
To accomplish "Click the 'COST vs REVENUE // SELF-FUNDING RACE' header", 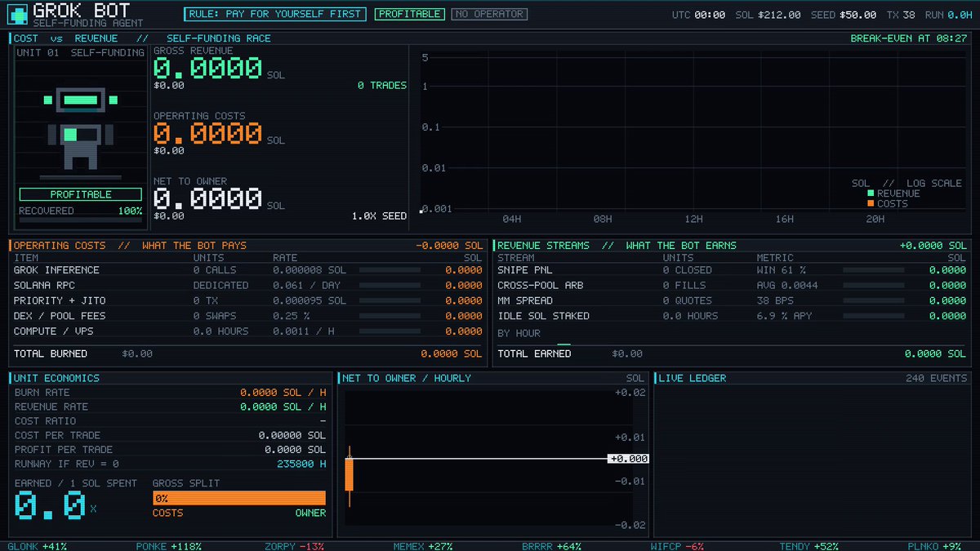I will point(142,38).
